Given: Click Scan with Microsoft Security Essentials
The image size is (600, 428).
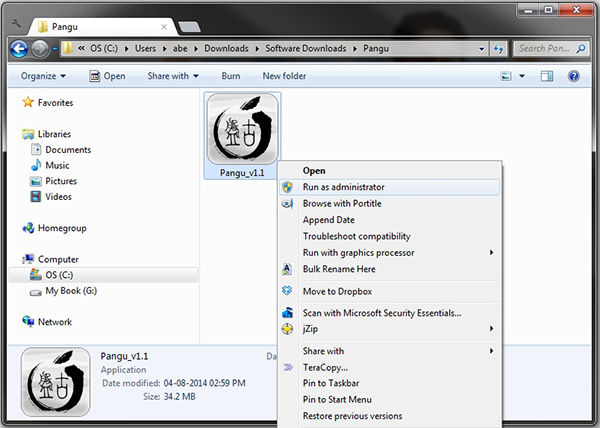Looking at the screenshot, I should pos(381,313).
